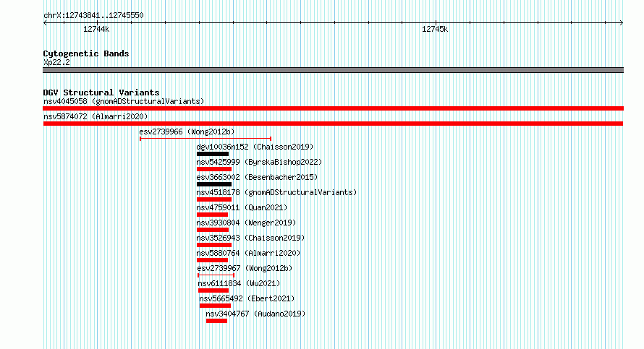Open variant esv3663002 (Besenbacher2015) label
644x349 pixels.
[x=257, y=177]
